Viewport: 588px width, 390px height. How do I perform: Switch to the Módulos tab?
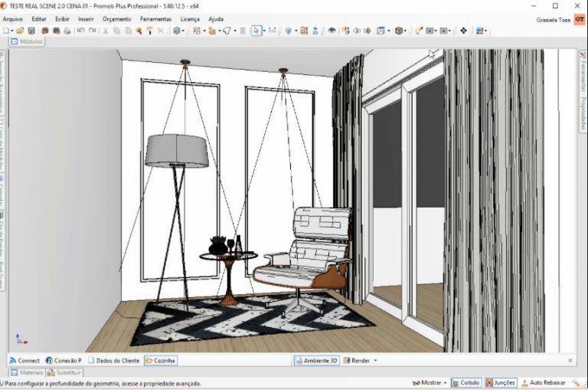tap(28, 41)
